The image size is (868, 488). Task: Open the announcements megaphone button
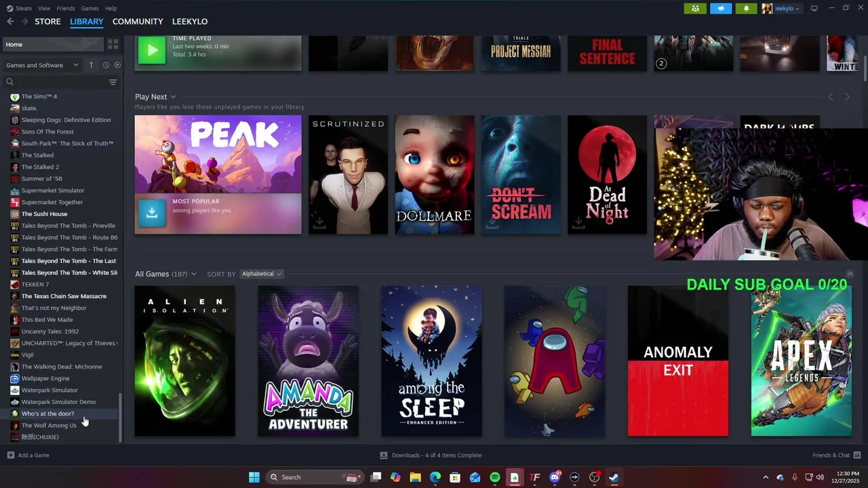coord(721,8)
